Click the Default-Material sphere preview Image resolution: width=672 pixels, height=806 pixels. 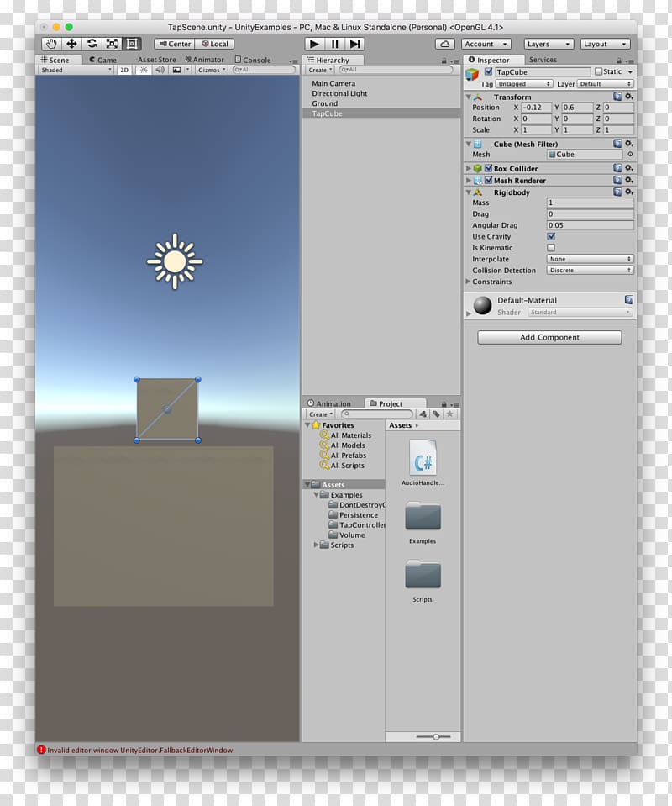[482, 305]
